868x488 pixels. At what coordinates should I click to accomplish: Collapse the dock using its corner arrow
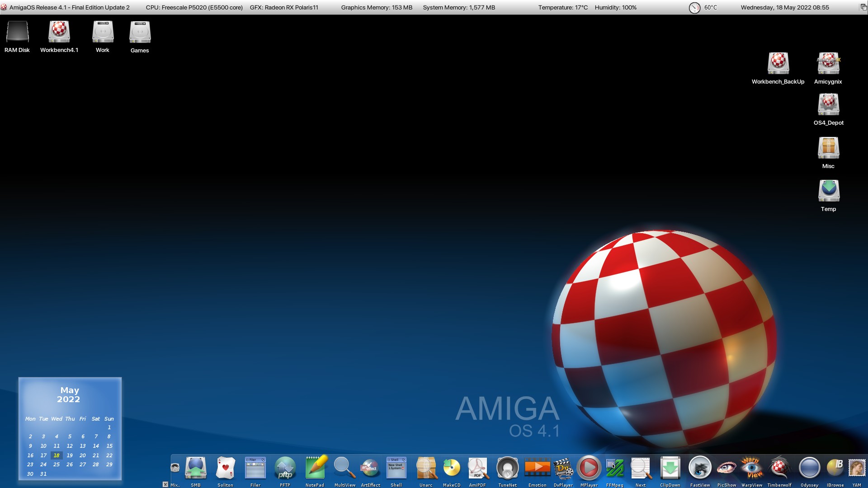point(165,484)
